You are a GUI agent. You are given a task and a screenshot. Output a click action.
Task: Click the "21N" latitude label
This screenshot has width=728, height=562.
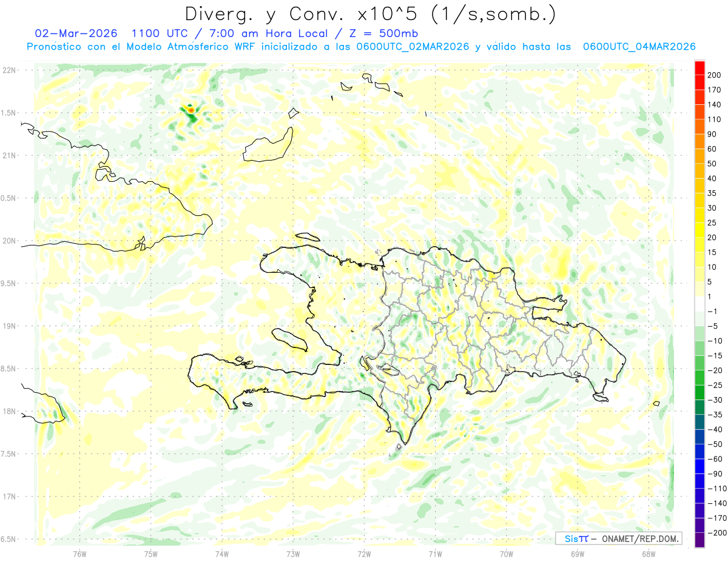click(x=8, y=155)
